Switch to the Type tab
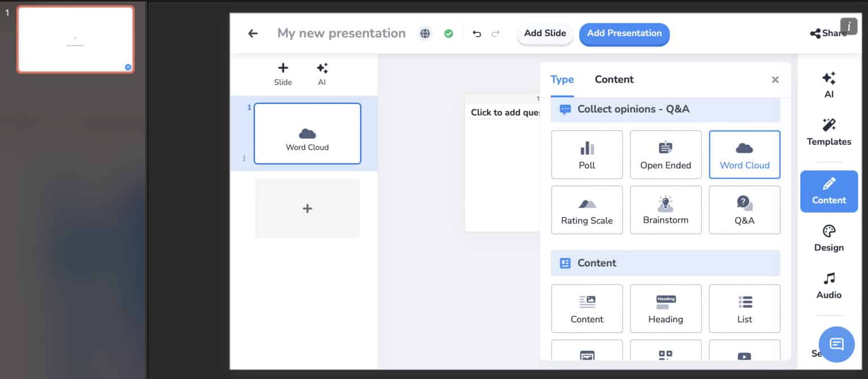The width and height of the screenshot is (868, 379). tap(562, 80)
